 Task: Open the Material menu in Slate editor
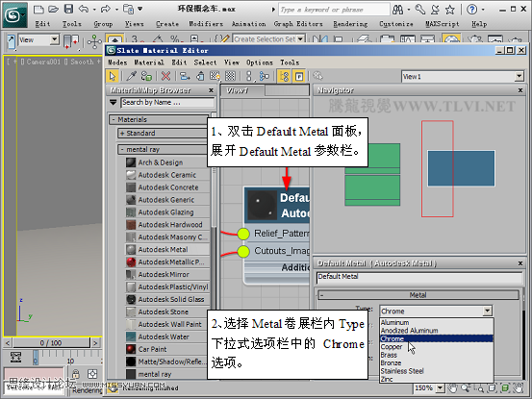[x=149, y=62]
